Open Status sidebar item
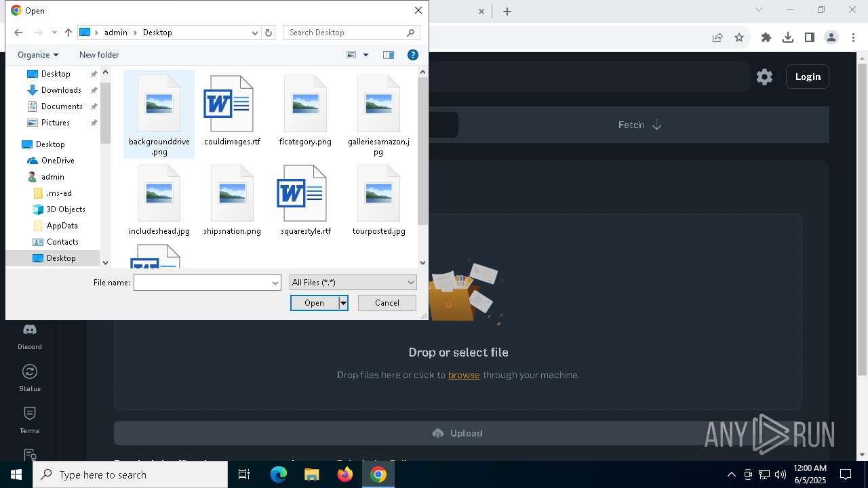 click(30, 378)
